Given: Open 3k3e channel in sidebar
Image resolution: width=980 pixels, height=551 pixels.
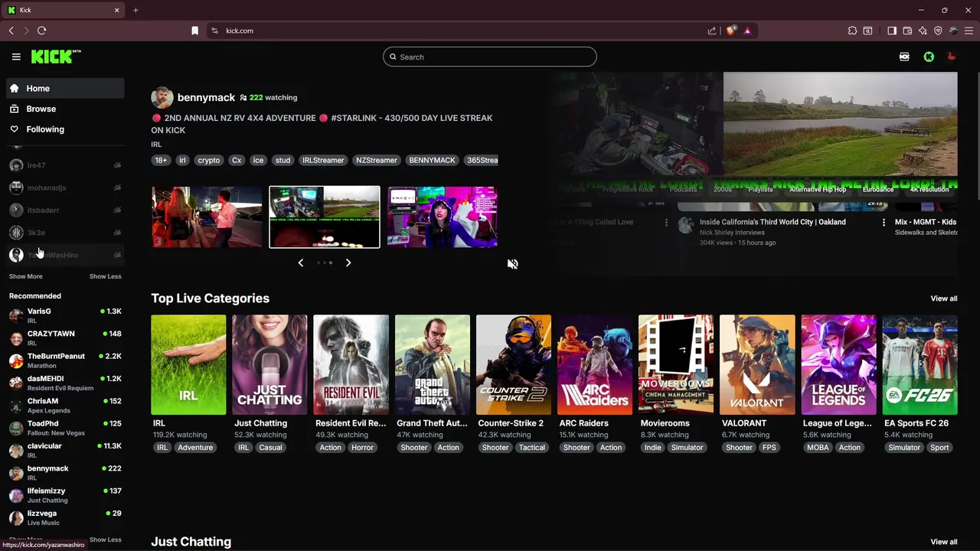Looking at the screenshot, I should click(65, 233).
